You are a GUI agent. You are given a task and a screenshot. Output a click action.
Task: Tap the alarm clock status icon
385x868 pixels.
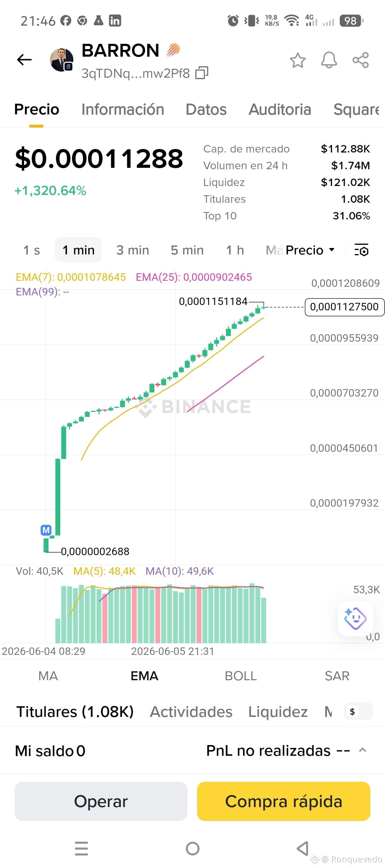click(x=233, y=21)
